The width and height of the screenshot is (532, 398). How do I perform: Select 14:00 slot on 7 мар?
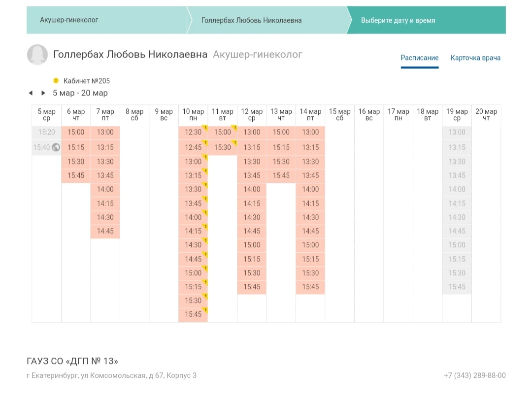105,189
